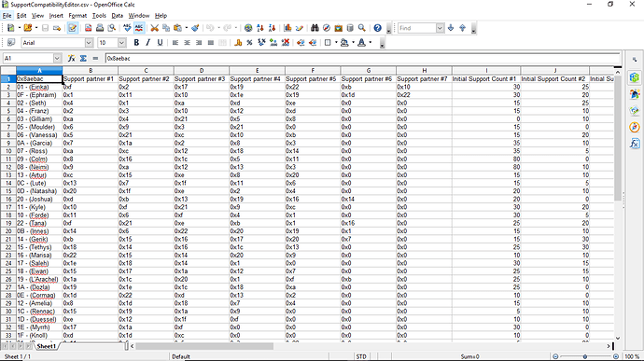This screenshot has width=644, height=361.
Task: Expand the Paste options arrow
Action: point(187,28)
